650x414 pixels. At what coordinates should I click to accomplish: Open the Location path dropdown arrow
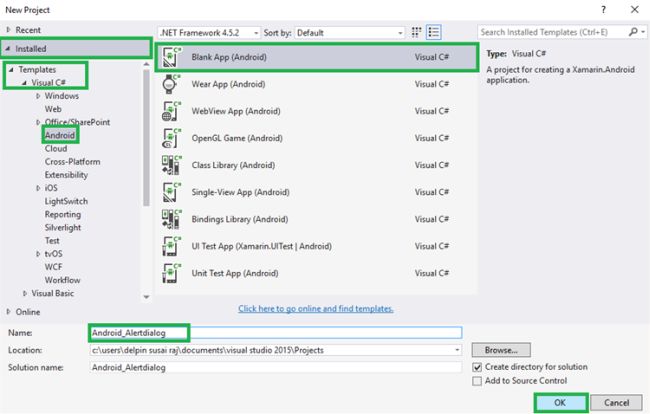(457, 350)
